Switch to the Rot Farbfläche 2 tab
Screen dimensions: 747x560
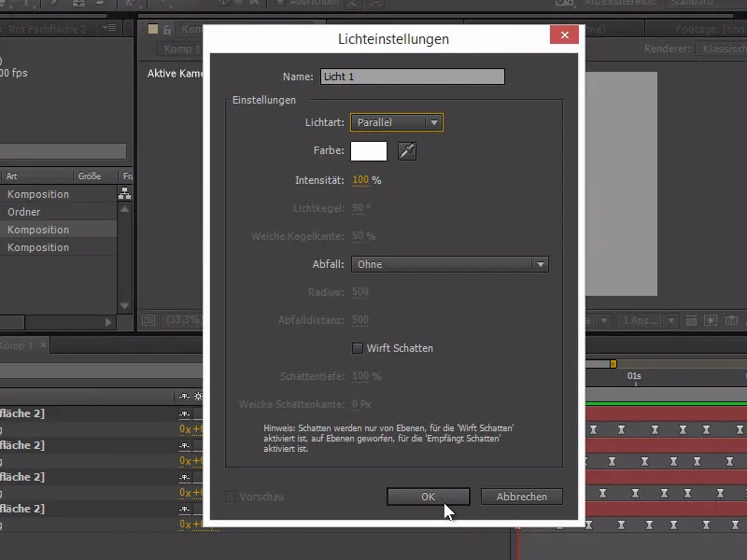pyautogui.click(x=47, y=29)
